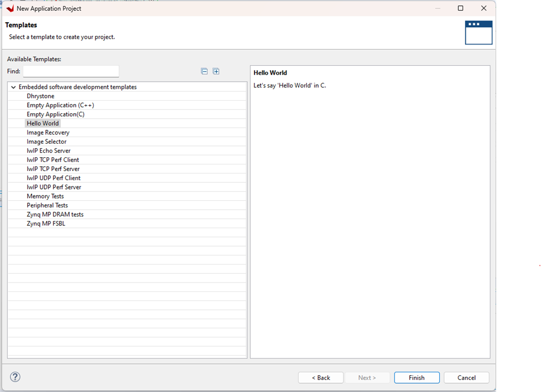Select the Empty Application(C) template
Screen dimensions: 541x392
pos(56,114)
